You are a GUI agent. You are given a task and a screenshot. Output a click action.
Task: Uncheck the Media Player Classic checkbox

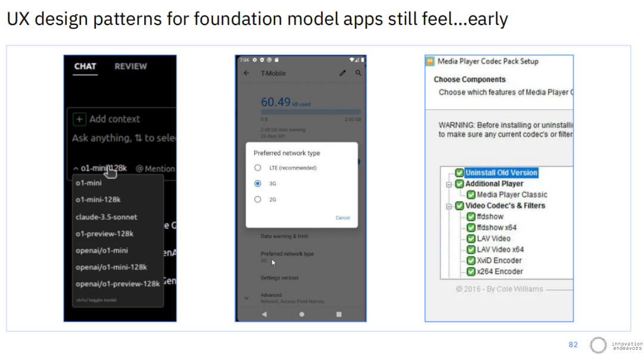click(470, 195)
